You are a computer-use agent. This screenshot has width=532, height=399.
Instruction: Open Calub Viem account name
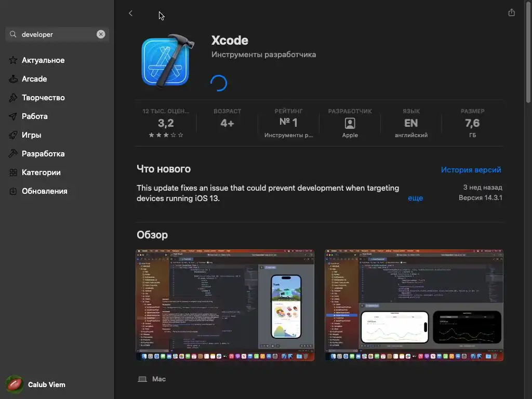[x=46, y=385]
